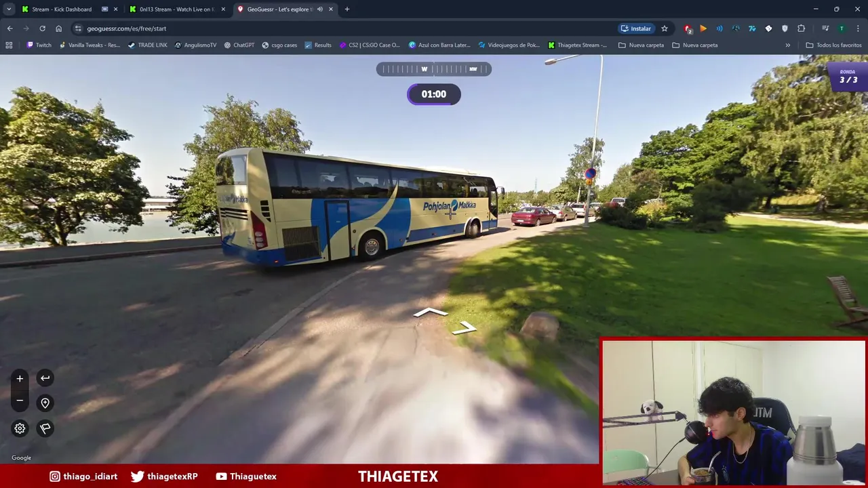
Task: Click the RONDA 3 / 3 indicator
Action: click(848, 77)
